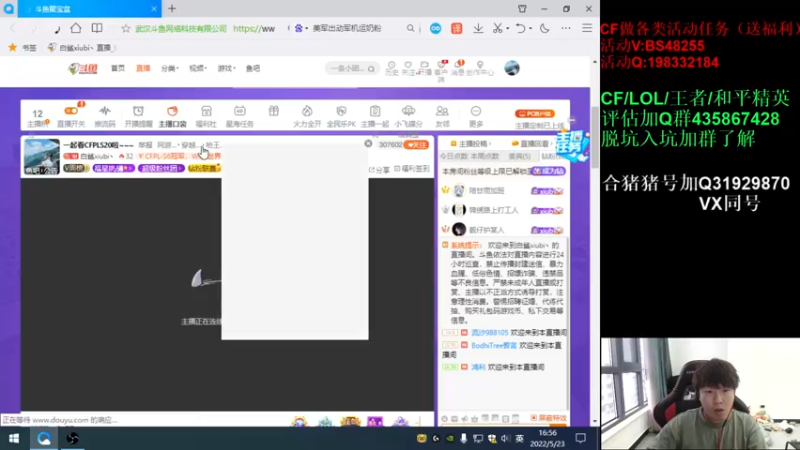This screenshot has width=800, height=450.
Task: Open the browser hamburger menu
Action: pos(587,29)
